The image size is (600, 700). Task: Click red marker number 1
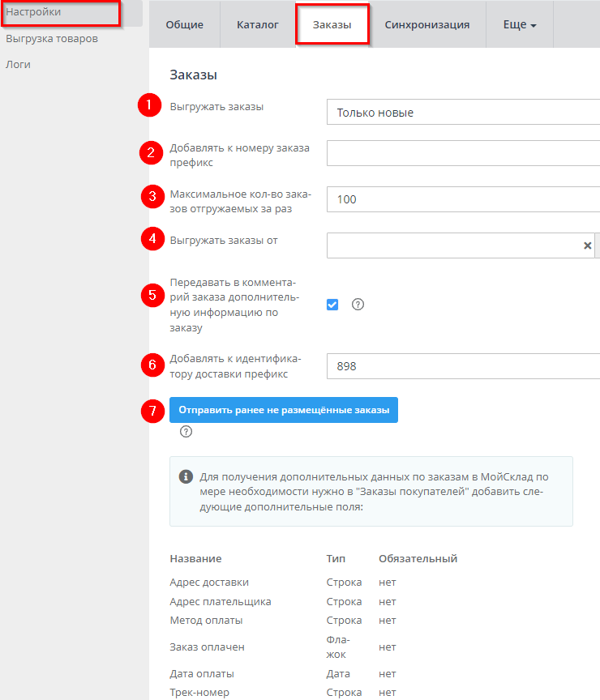point(149,107)
